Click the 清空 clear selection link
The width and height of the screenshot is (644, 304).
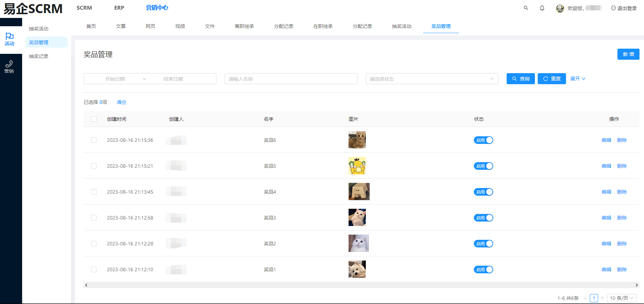point(121,102)
